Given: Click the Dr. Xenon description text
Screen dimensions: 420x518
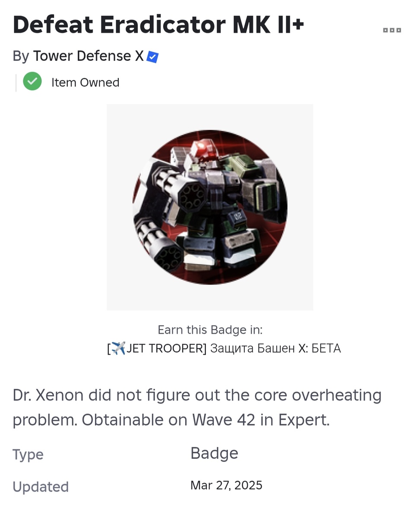Looking at the screenshot, I should [197, 407].
